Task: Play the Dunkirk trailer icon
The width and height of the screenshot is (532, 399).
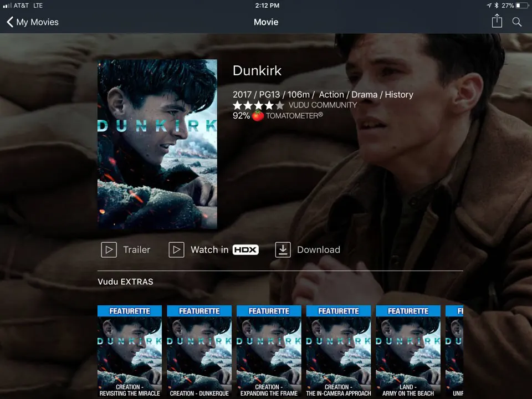Action: click(x=109, y=250)
